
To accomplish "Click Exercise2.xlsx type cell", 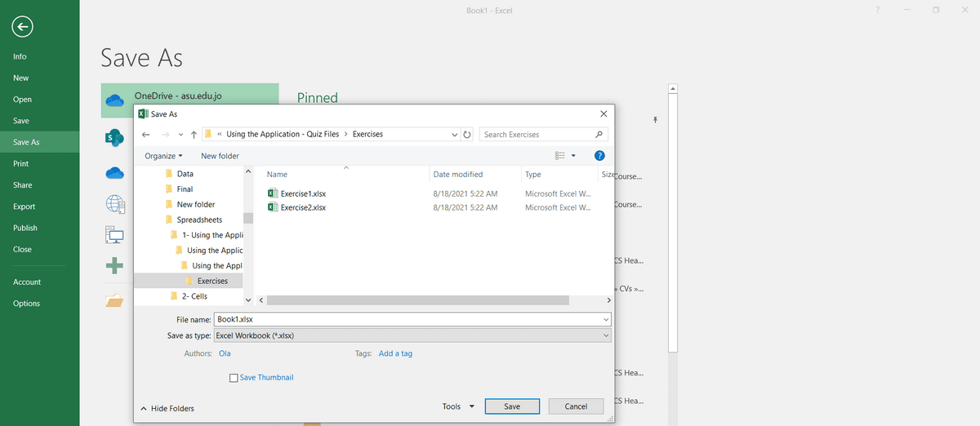I will pos(558,207).
